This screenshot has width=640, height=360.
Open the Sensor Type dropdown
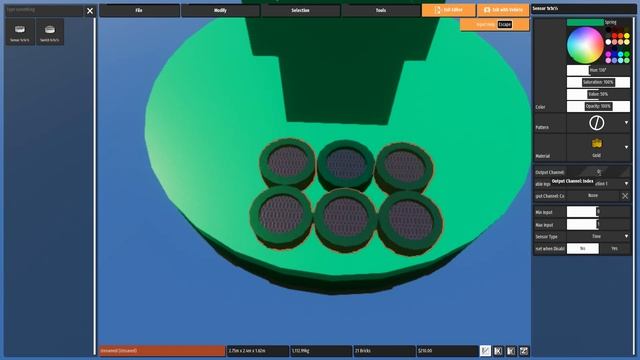tap(598, 236)
